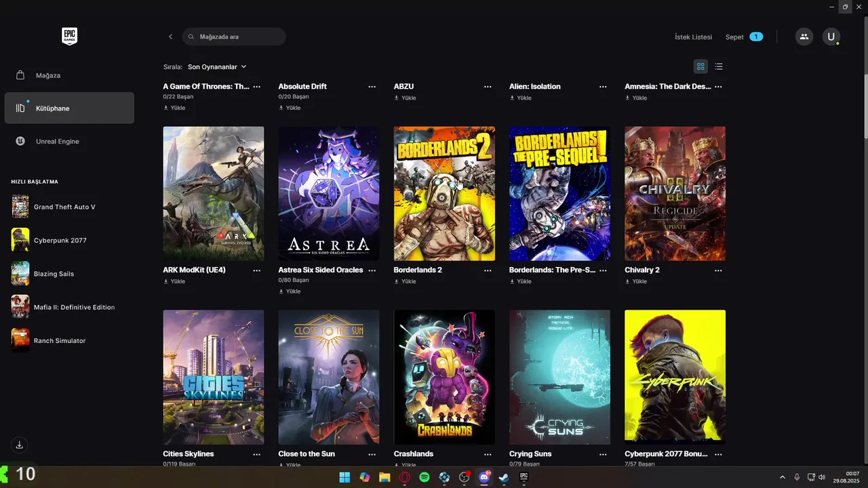
Task: Open Close to the Sun cover art
Action: tap(329, 378)
